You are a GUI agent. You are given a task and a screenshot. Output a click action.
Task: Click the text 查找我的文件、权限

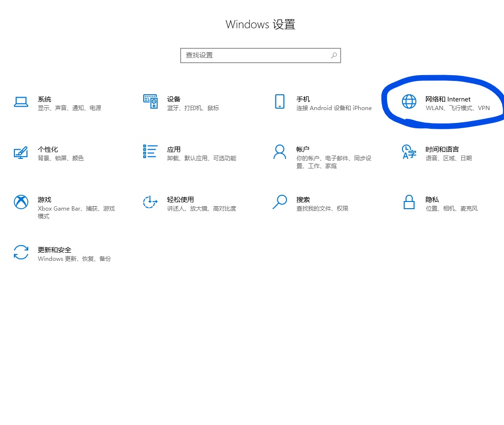pos(322,209)
